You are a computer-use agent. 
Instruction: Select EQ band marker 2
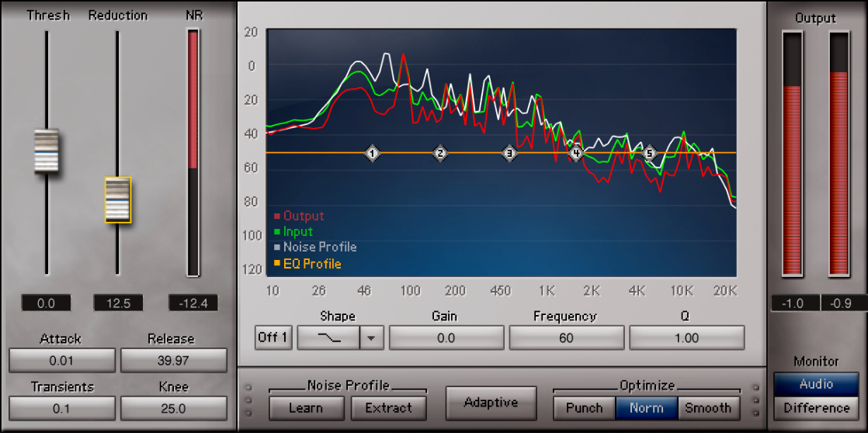pos(441,153)
